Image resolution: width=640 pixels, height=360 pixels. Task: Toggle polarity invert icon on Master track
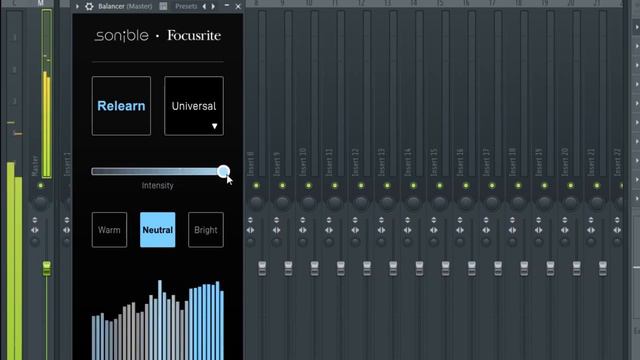tap(35, 220)
